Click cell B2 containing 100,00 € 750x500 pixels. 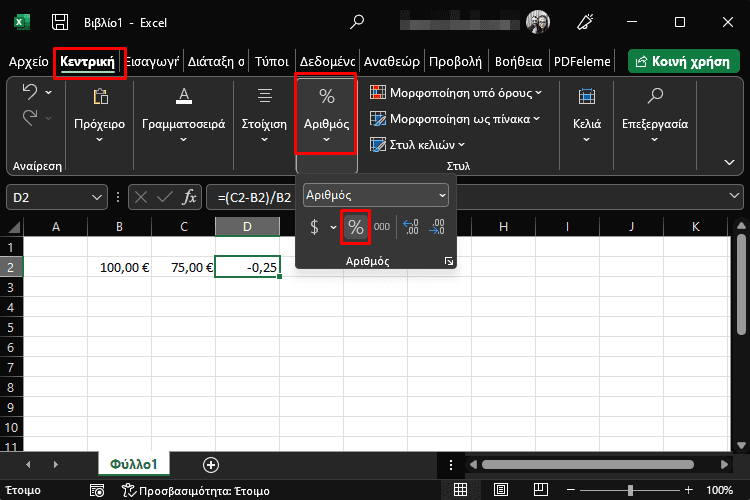click(120, 267)
